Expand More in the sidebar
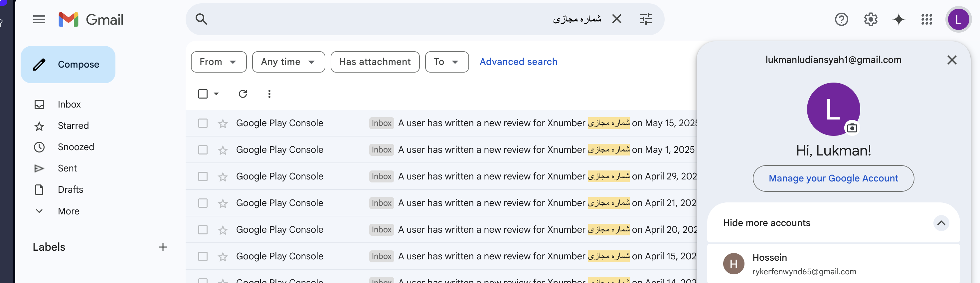The width and height of the screenshot is (980, 283). click(69, 211)
